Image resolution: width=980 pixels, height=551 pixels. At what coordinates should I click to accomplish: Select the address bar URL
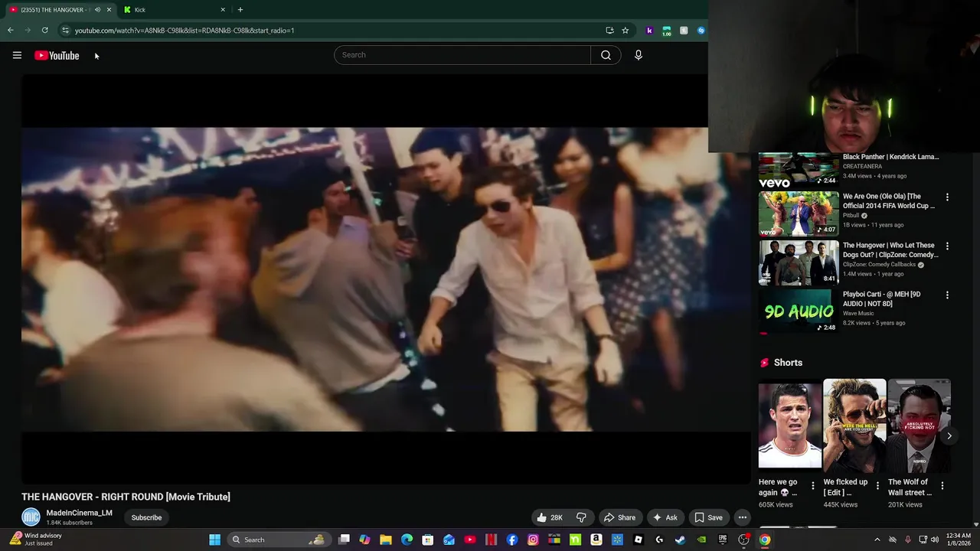point(185,31)
